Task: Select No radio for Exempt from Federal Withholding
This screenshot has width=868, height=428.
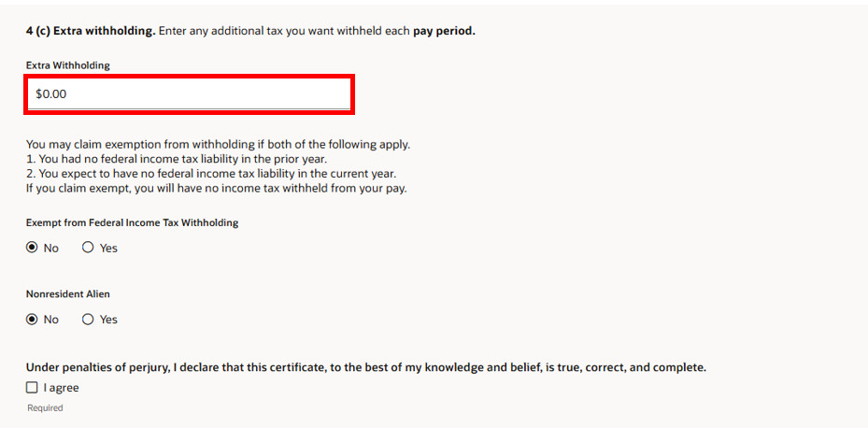Action: [x=32, y=248]
